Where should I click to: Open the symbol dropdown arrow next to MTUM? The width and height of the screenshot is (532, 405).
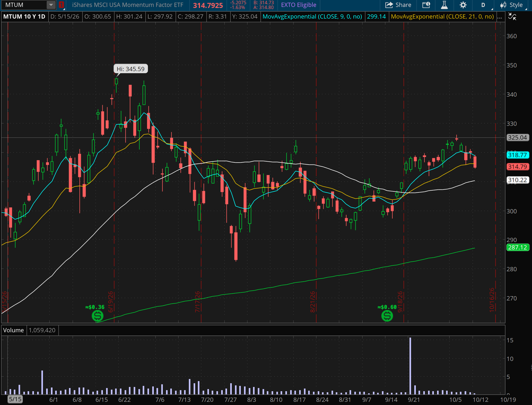(51, 5)
